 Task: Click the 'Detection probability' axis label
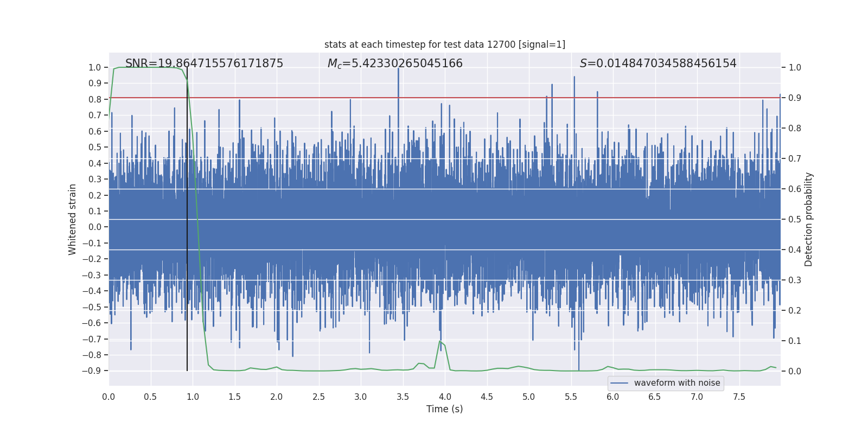(x=808, y=219)
